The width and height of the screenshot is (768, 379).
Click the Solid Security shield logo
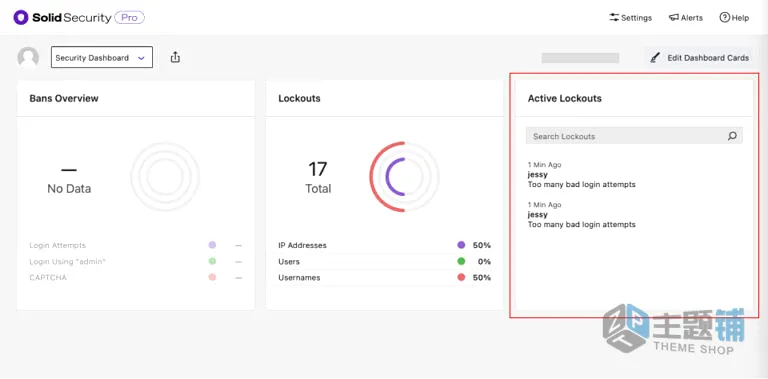click(x=21, y=18)
